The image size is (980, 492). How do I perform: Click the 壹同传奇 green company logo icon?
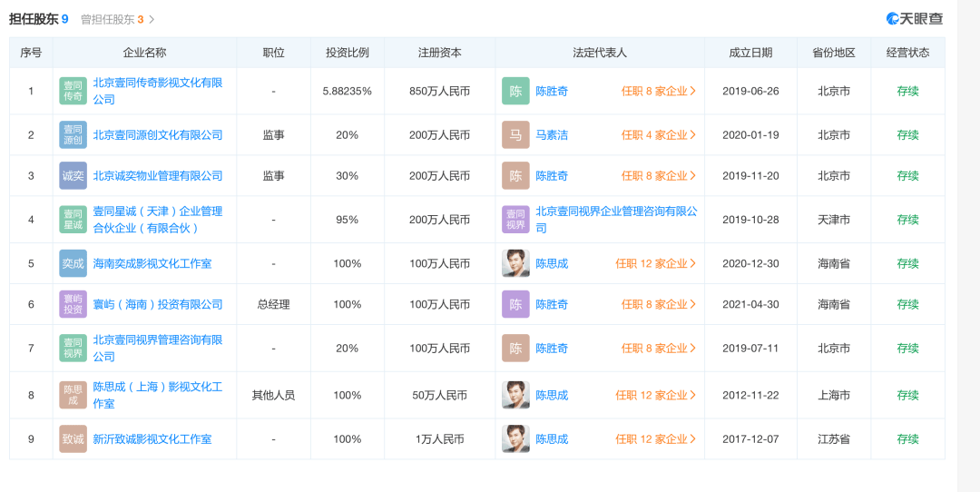[73, 92]
